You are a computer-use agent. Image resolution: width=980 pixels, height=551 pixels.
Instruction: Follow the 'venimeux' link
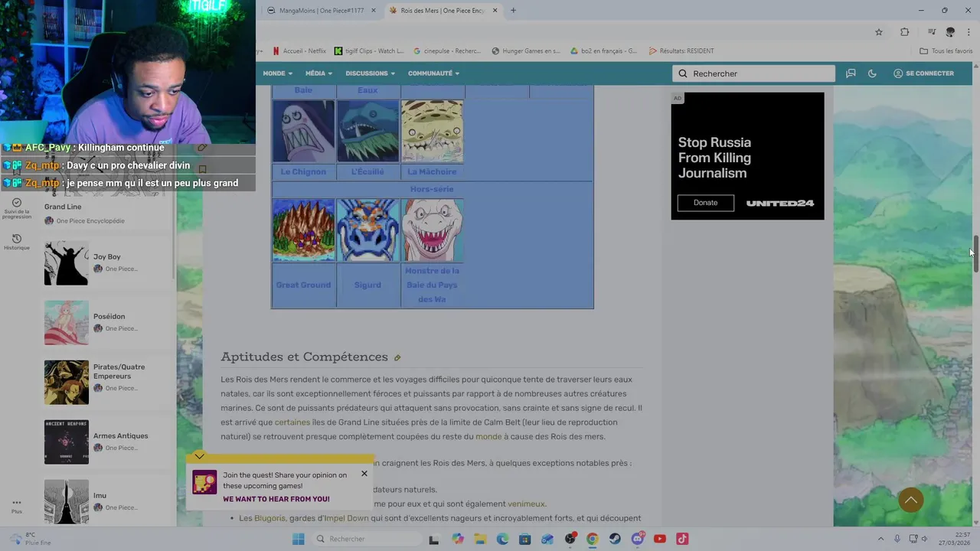526,504
